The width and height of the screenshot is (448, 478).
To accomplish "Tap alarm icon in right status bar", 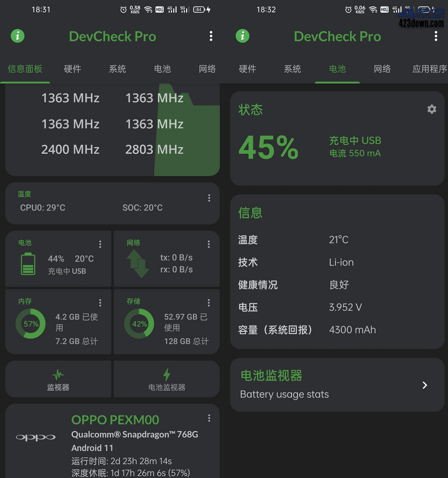I will tap(348, 10).
